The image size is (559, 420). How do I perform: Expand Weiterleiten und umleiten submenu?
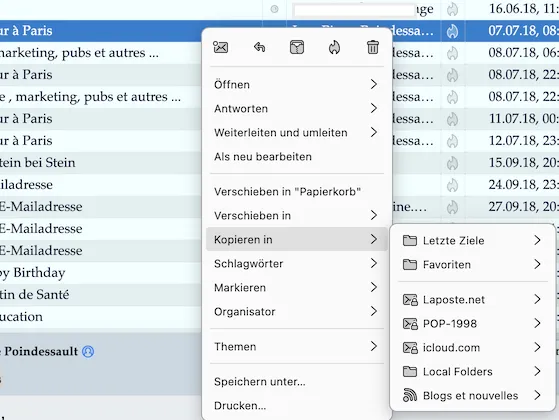coord(297,133)
